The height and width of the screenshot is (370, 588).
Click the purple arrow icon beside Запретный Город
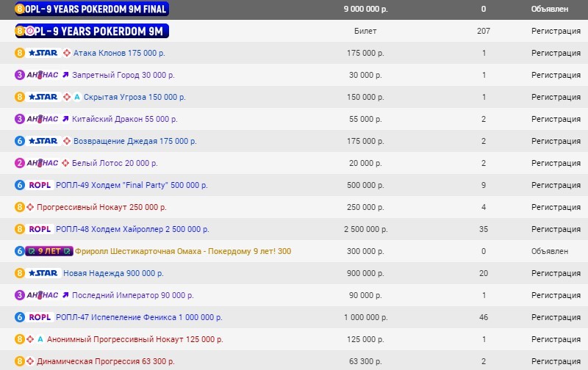pyautogui.click(x=65, y=75)
